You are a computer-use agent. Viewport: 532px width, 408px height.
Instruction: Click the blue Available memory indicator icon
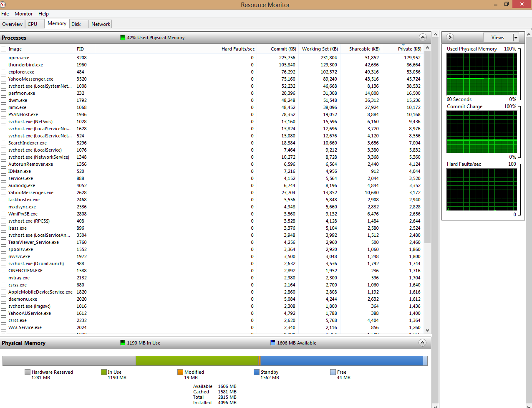point(272,343)
